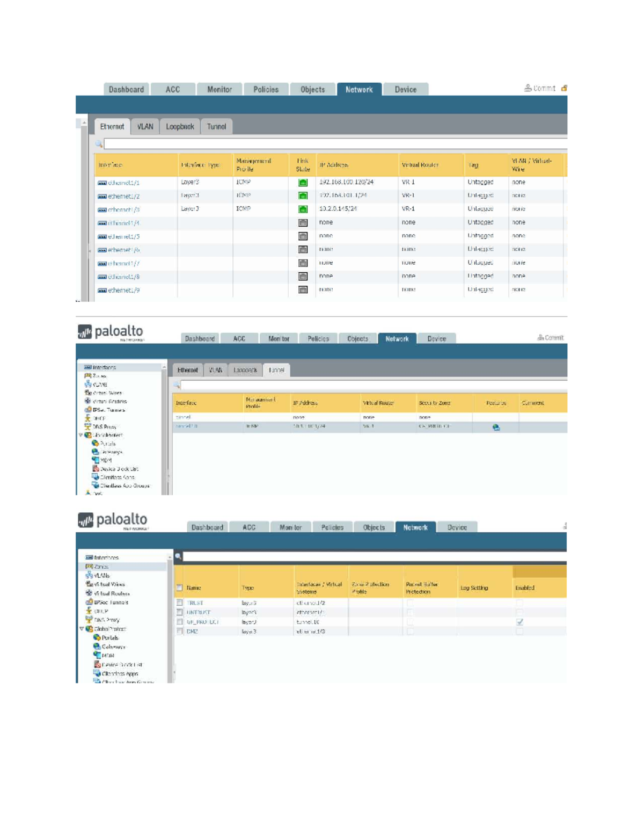Click the lock icon beside Commit in the top screenshot
Viewport: 644px width, 834px height.
(x=564, y=88)
